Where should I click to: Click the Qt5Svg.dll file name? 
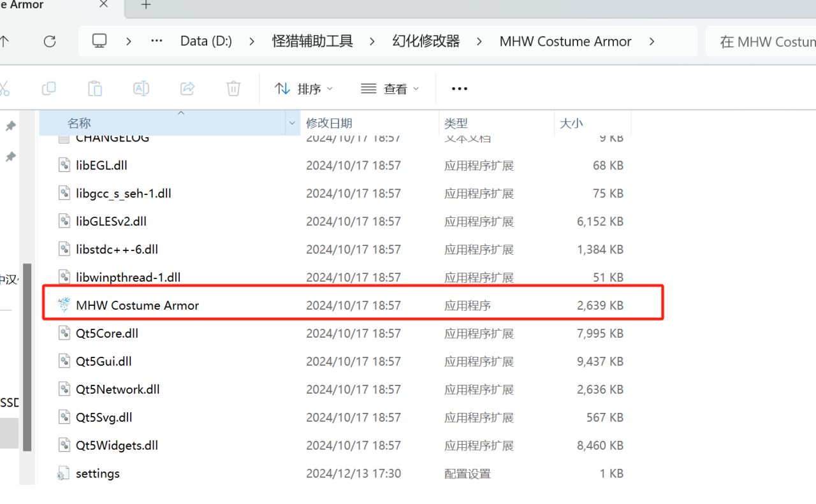tap(104, 417)
